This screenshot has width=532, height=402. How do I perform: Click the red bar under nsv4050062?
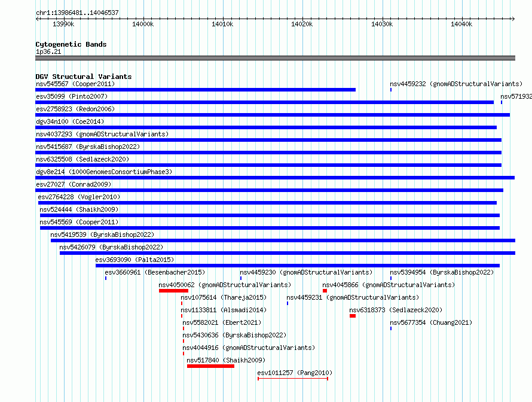point(173,291)
